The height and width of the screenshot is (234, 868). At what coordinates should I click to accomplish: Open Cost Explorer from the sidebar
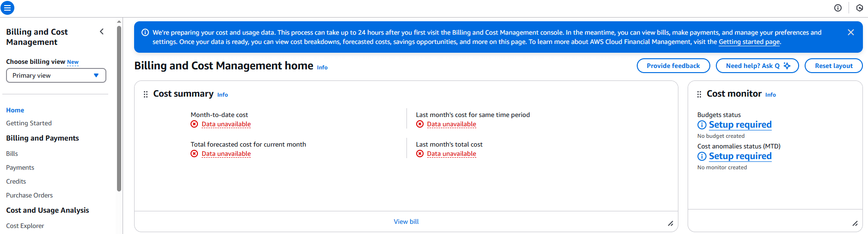click(25, 226)
